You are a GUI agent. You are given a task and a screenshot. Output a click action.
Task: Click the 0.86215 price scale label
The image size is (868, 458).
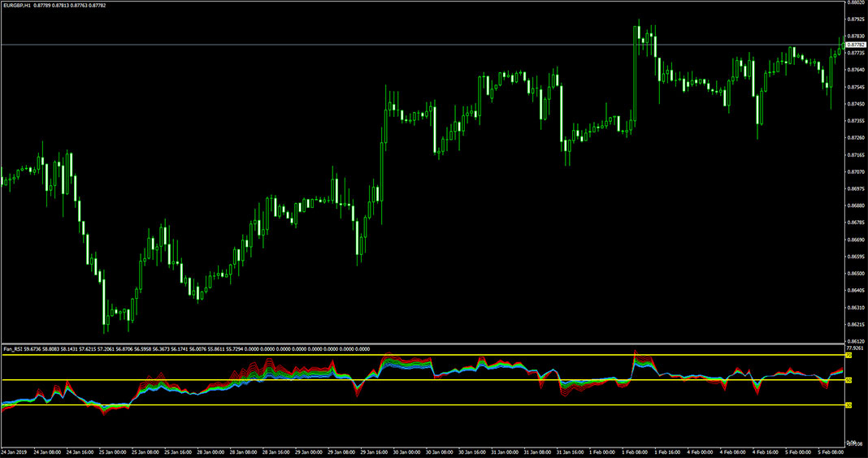click(x=856, y=324)
